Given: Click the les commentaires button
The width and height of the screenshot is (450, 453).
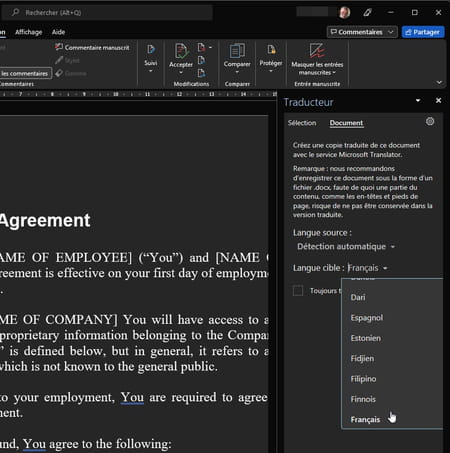Looking at the screenshot, I should (25, 73).
